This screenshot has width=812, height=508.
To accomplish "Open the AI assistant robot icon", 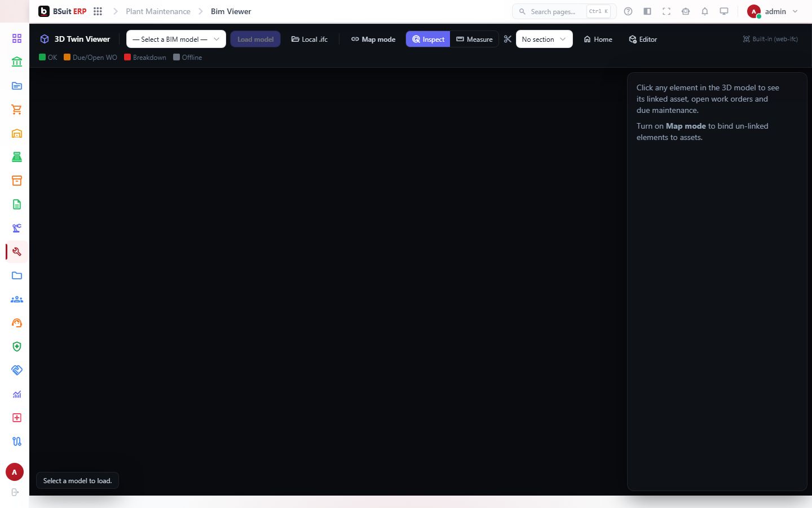I will [686, 11].
